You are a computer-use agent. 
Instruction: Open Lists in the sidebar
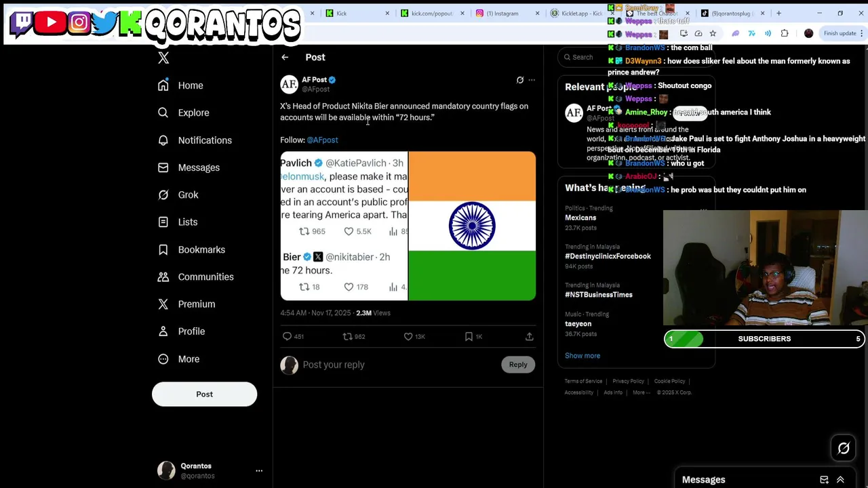[177, 222]
